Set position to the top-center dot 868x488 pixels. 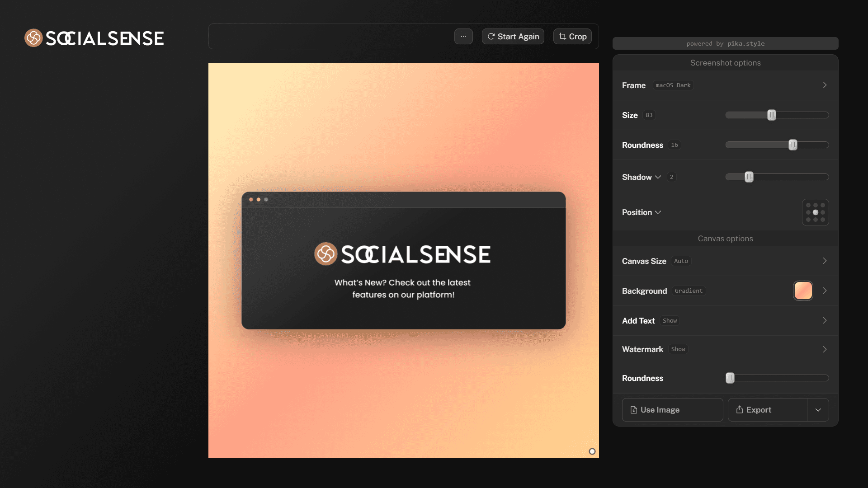pos(816,205)
